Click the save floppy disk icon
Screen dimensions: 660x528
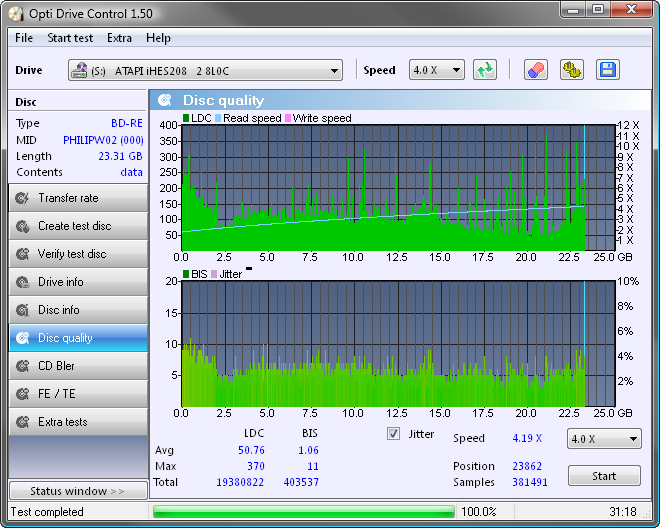(x=607, y=70)
